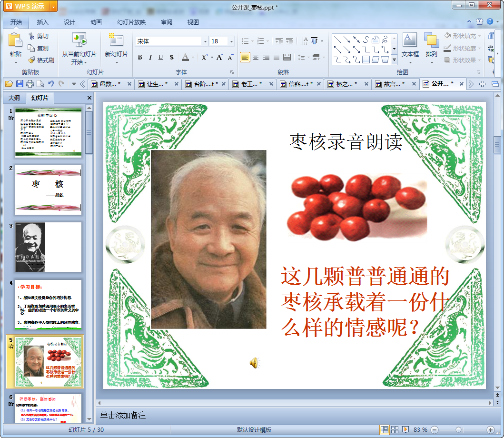Select slide 2 thumbnail titled 枣核
Viewport: 504px width, 438px height.
point(48,190)
